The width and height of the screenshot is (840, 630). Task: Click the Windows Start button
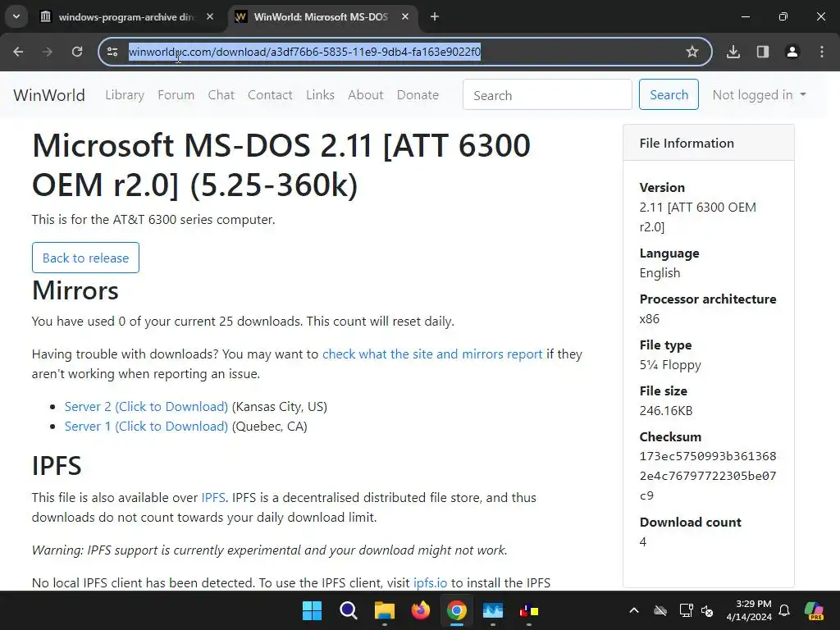[312, 610]
